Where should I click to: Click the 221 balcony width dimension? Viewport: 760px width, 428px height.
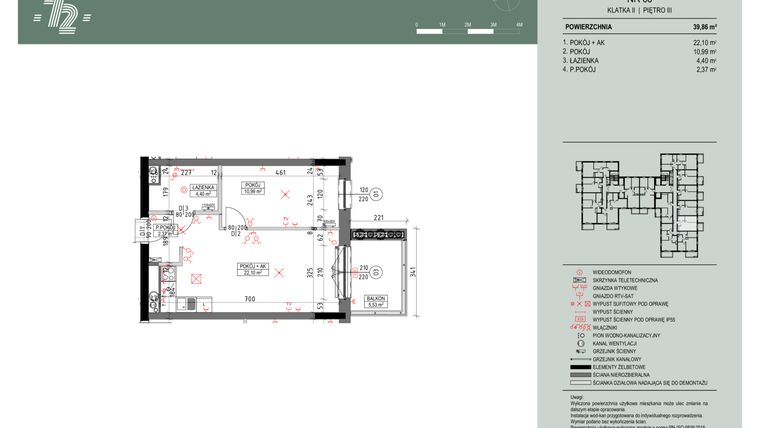coord(379,218)
